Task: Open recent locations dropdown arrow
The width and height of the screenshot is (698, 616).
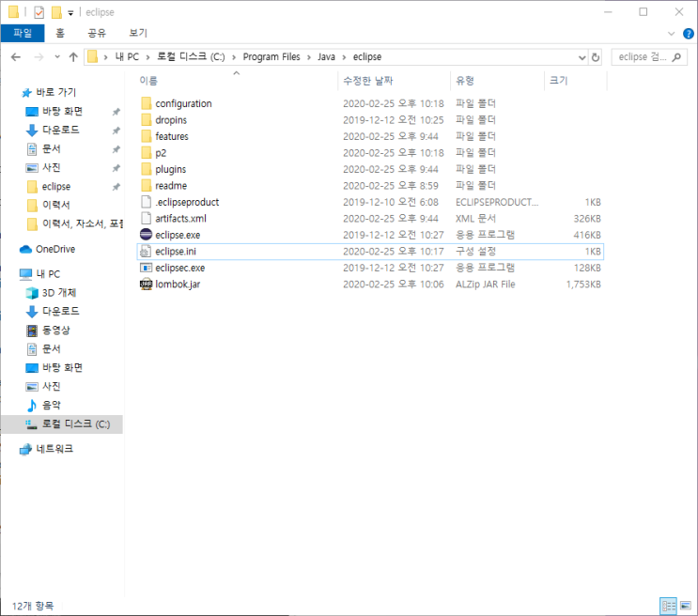Action: coord(57,57)
